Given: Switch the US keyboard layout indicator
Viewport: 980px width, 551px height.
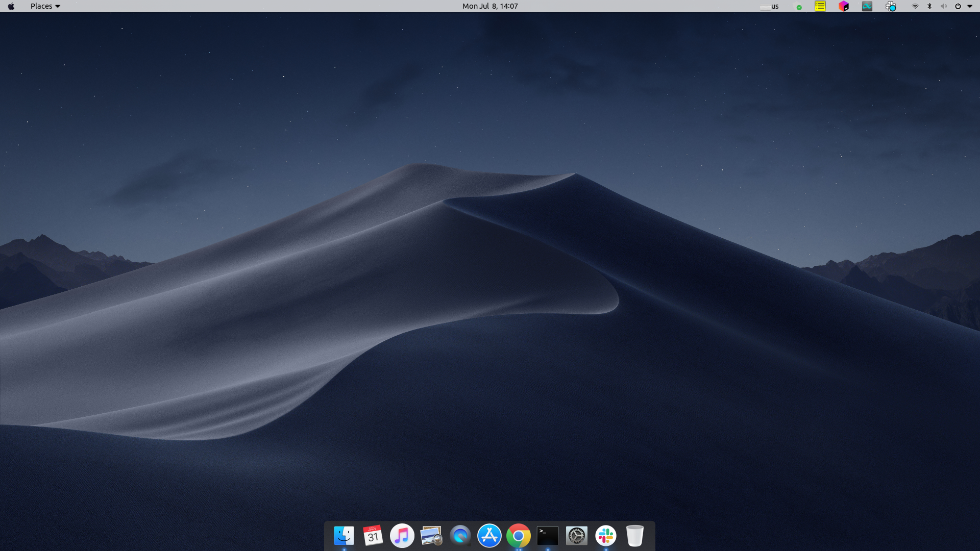Looking at the screenshot, I should (x=770, y=6).
